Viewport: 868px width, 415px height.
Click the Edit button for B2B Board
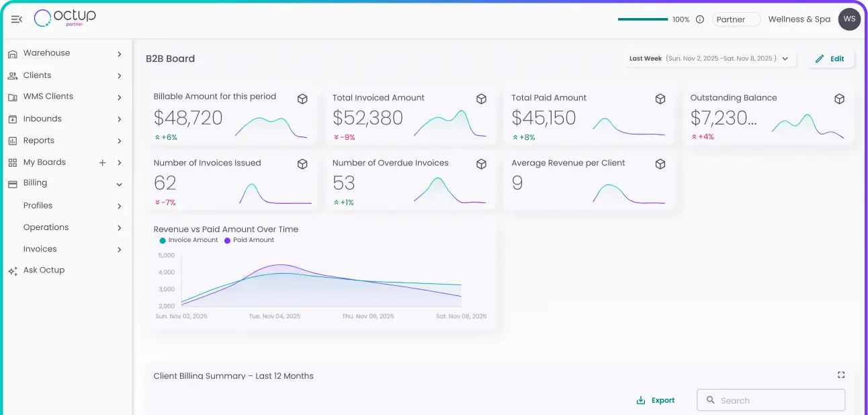[830, 59]
